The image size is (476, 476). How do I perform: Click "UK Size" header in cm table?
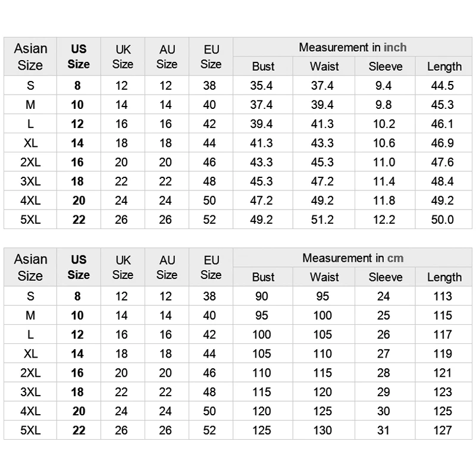click(x=123, y=267)
